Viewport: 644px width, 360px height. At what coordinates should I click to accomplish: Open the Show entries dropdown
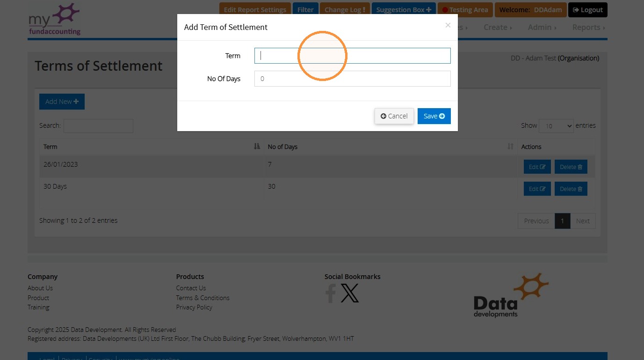click(556, 126)
